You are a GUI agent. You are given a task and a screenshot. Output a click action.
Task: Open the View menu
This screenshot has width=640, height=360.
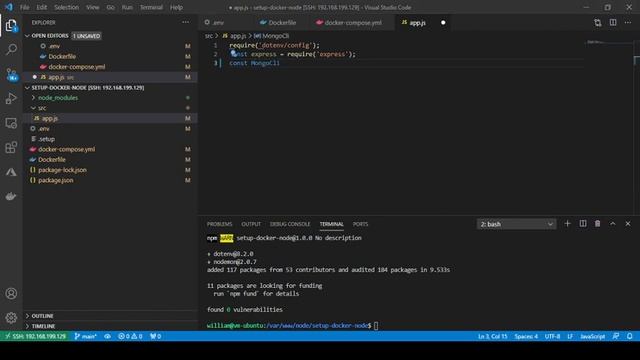coord(93,7)
